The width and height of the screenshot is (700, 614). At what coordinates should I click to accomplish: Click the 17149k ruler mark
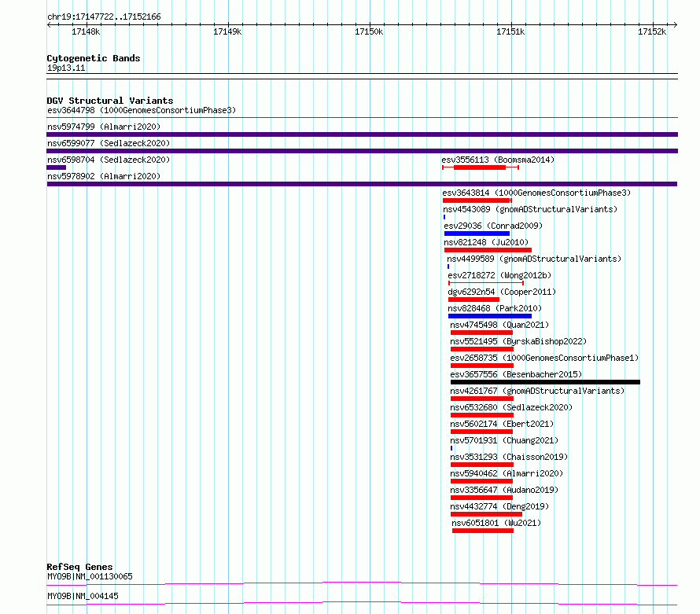[x=227, y=31]
